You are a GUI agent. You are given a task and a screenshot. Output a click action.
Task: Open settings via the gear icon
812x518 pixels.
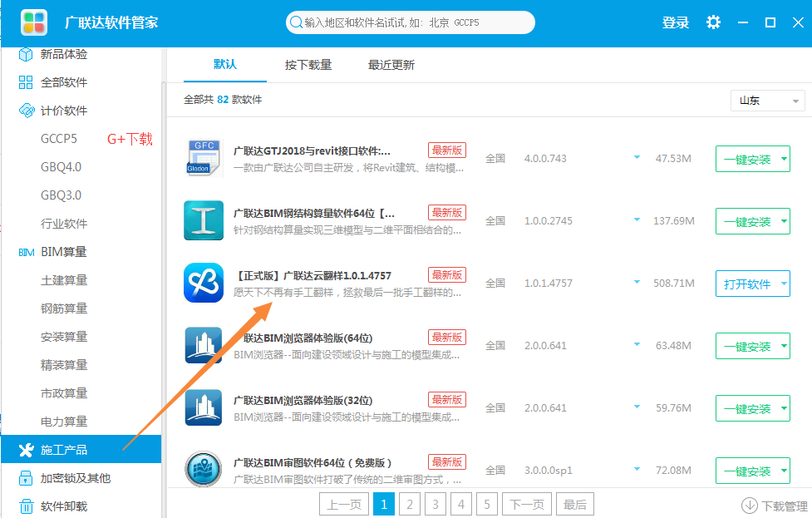pyautogui.click(x=713, y=22)
